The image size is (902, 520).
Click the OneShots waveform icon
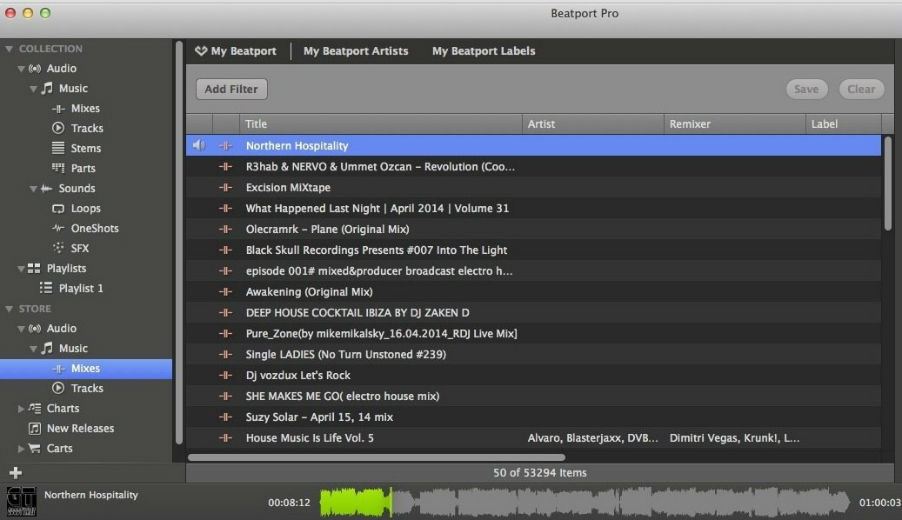click(58, 228)
